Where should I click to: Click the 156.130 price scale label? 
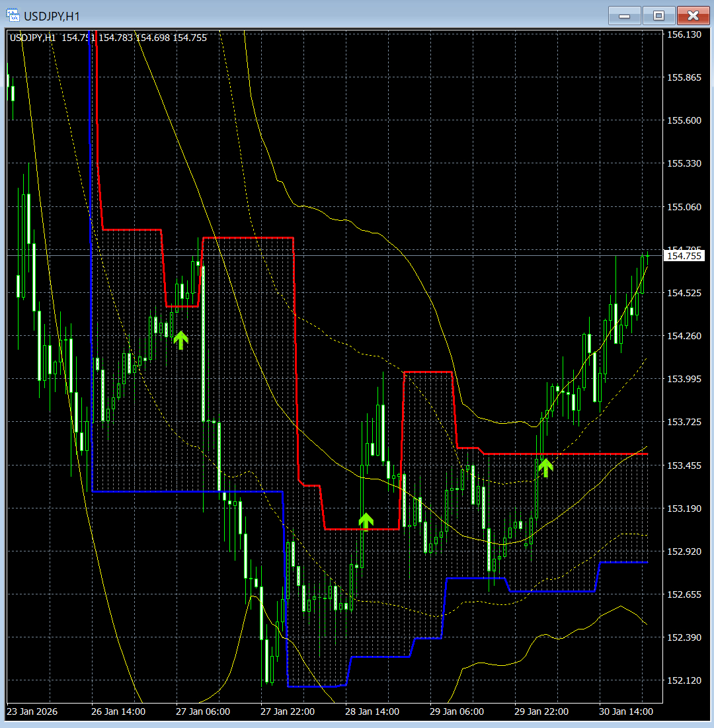click(684, 34)
